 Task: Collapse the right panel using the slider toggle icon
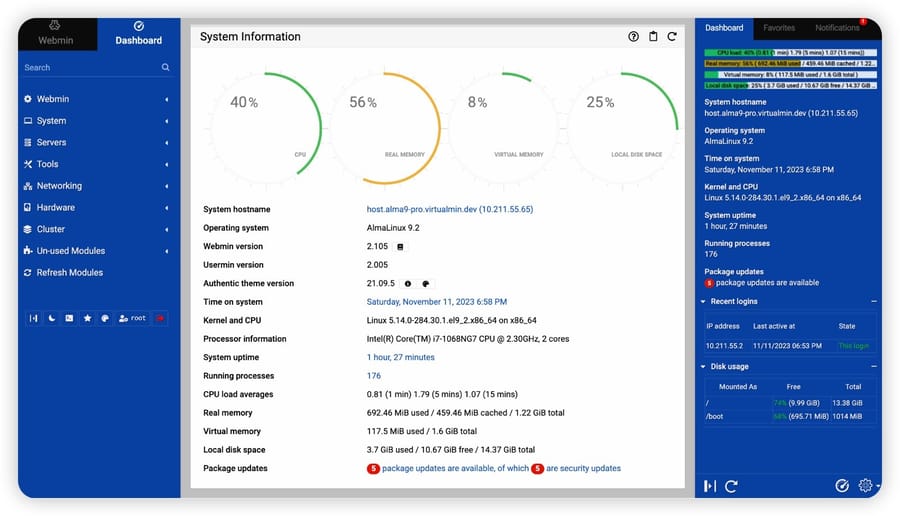click(x=710, y=486)
